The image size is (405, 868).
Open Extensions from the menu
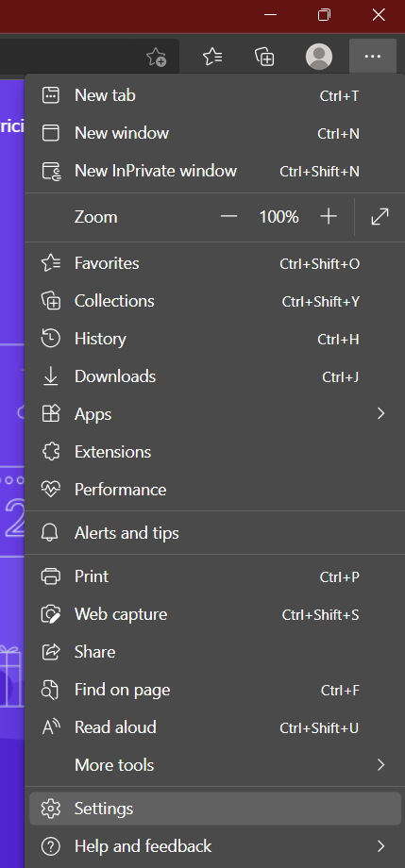coord(215,452)
